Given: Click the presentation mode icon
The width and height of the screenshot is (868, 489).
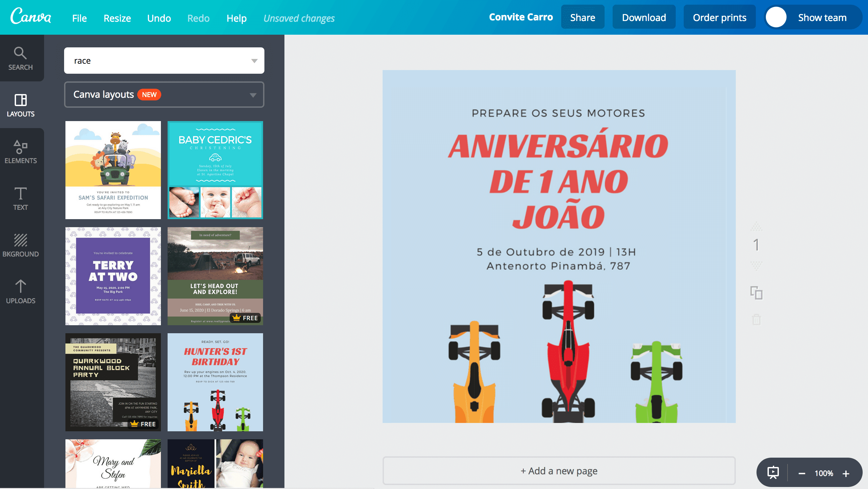Looking at the screenshot, I should (x=773, y=473).
